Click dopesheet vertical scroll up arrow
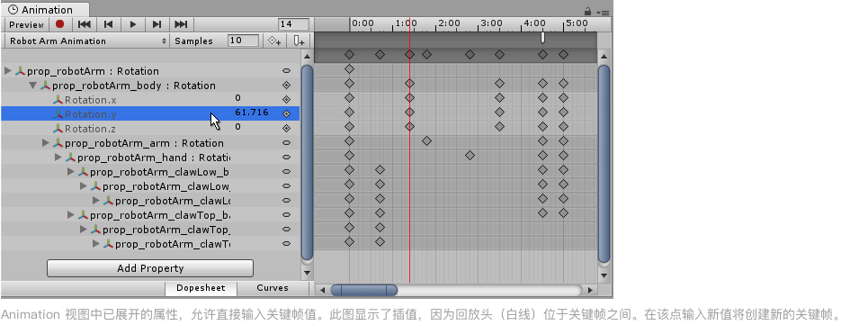The width and height of the screenshot is (868, 325). click(604, 56)
